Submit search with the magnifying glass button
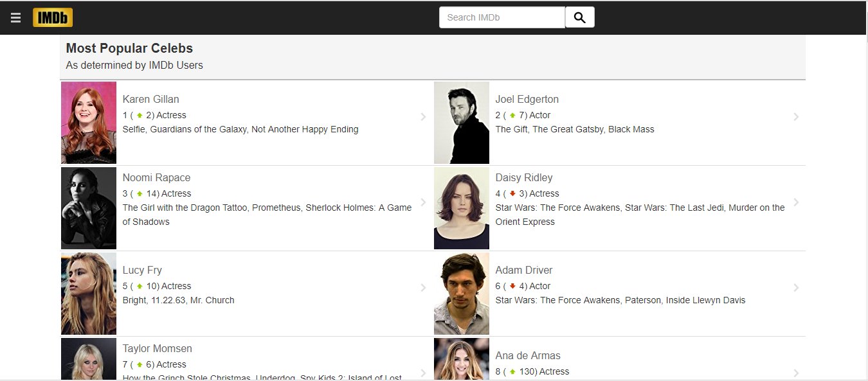 pyautogui.click(x=580, y=17)
